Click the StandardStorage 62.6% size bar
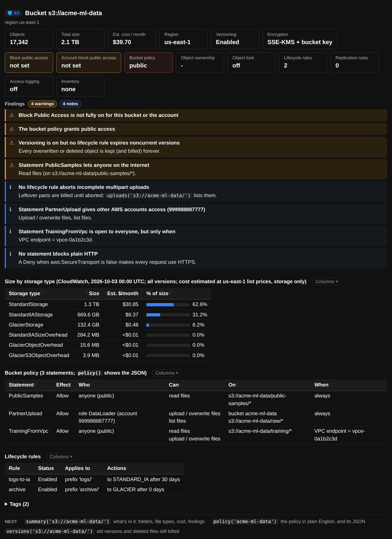Viewport: 392px width, 539px height. point(168,305)
